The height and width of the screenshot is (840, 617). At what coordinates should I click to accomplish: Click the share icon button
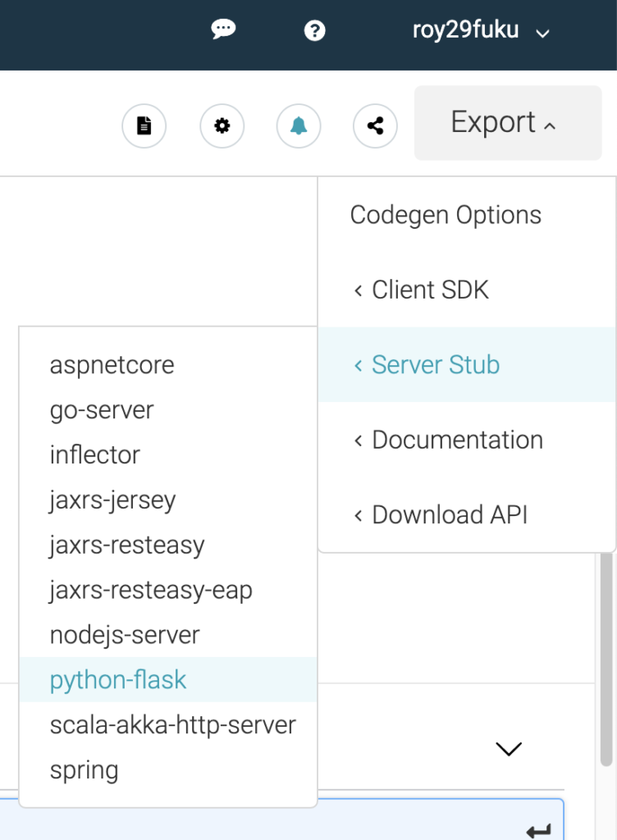(375, 126)
